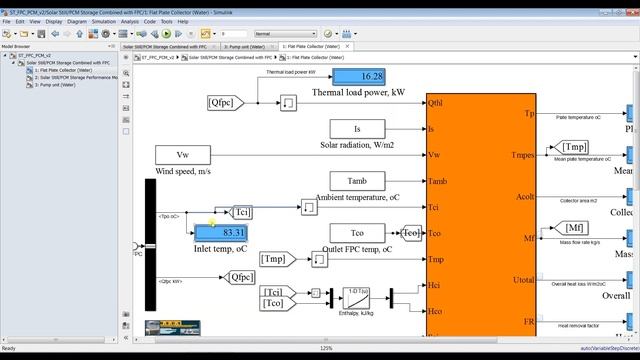
Task: Click the sample time legend arrows icon
Action: click(126, 96)
